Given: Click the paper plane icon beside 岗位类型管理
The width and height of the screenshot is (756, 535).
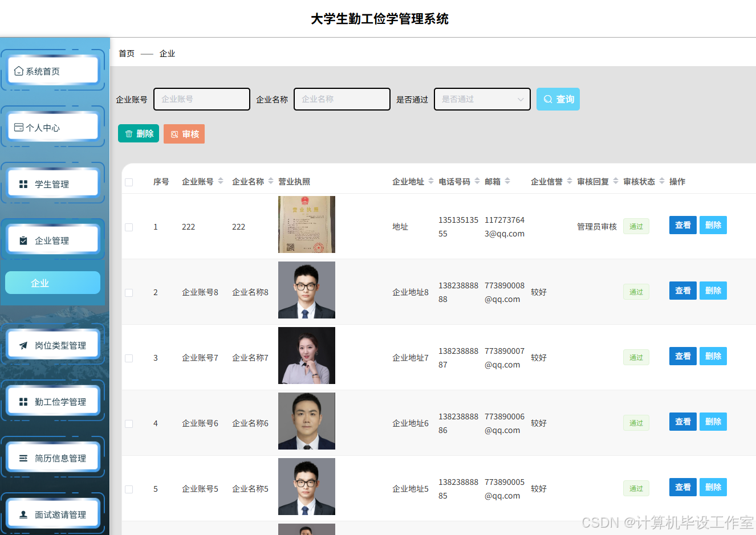Looking at the screenshot, I should (x=23, y=345).
